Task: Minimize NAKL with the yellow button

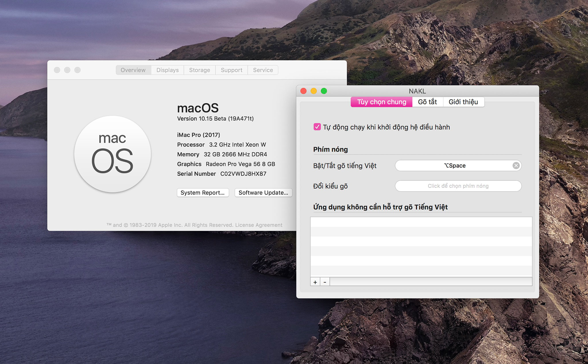Action: [x=314, y=91]
